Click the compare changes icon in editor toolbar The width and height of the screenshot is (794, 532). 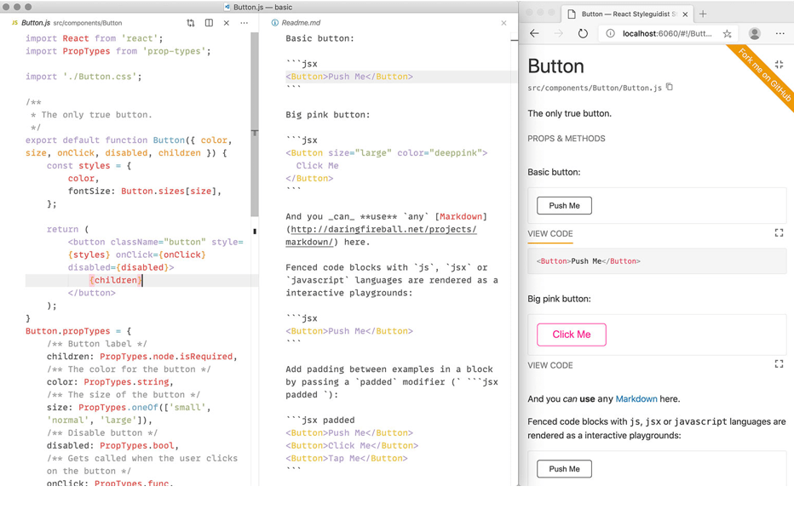190,23
